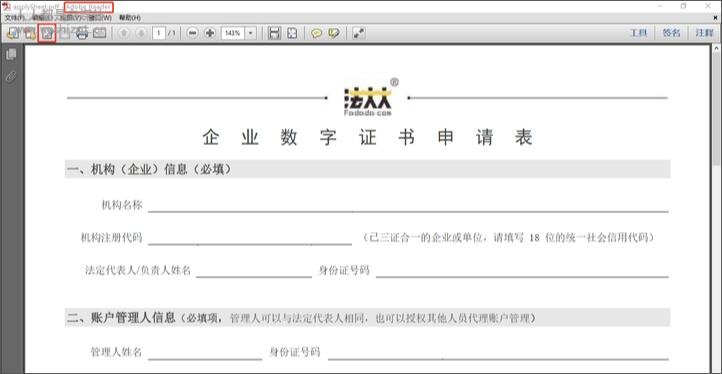Click the sign and add text pen icon
Viewport: 722px width, 374px height.
(x=47, y=33)
